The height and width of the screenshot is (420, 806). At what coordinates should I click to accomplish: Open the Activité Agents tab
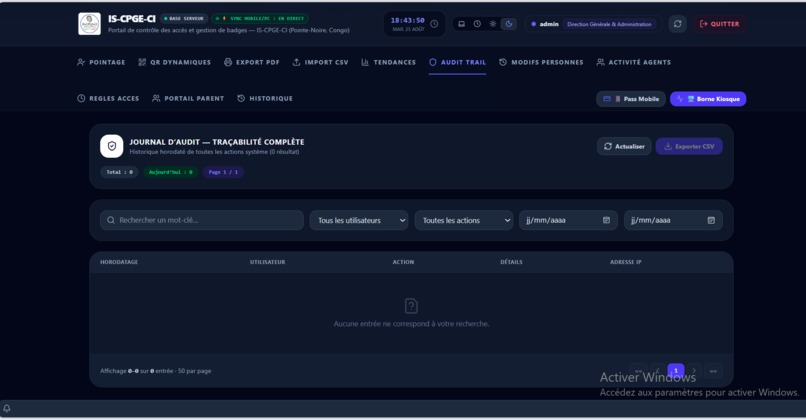click(634, 62)
